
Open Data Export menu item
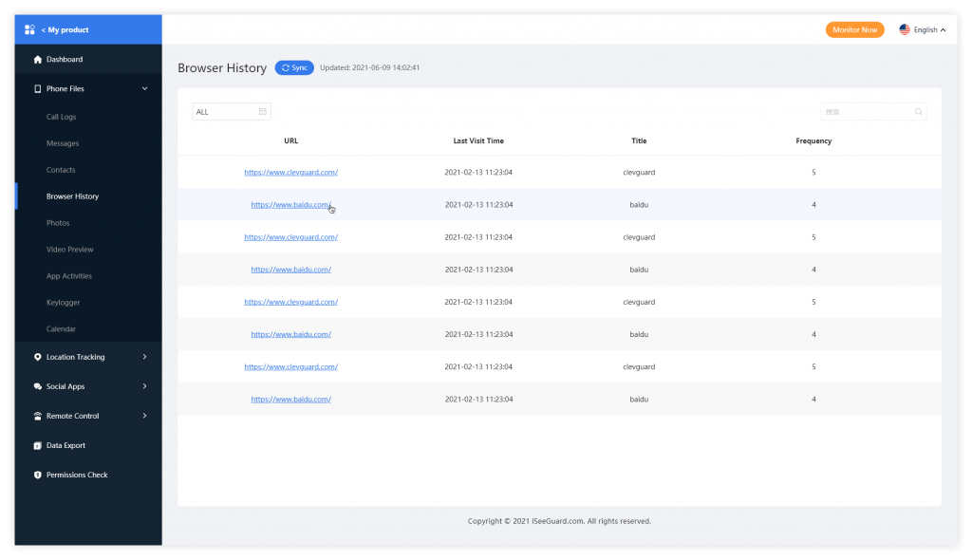coord(65,445)
